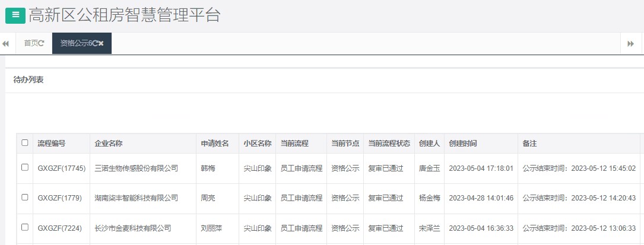Click 复审已通过 status in the 韩梅 row

click(x=386, y=168)
